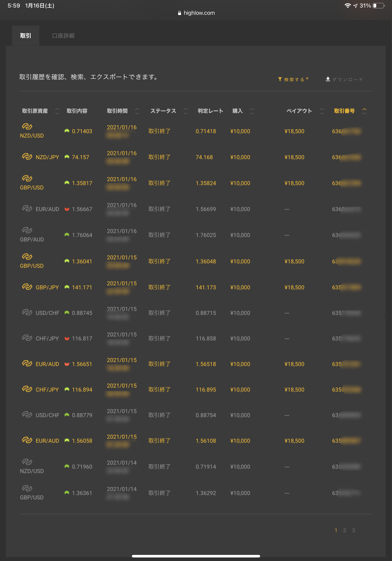Click the NZD/USD currency pair icon in first row

pyautogui.click(x=27, y=126)
